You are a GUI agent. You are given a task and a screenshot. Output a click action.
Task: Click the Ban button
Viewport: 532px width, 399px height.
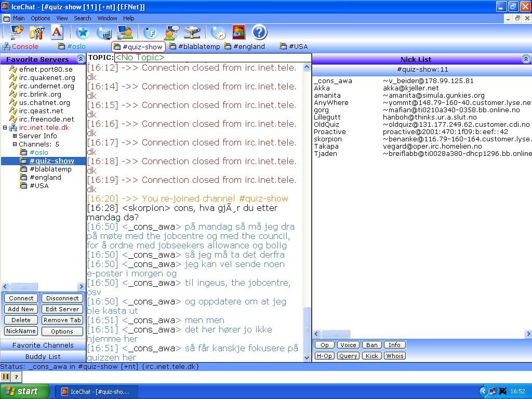372,345
